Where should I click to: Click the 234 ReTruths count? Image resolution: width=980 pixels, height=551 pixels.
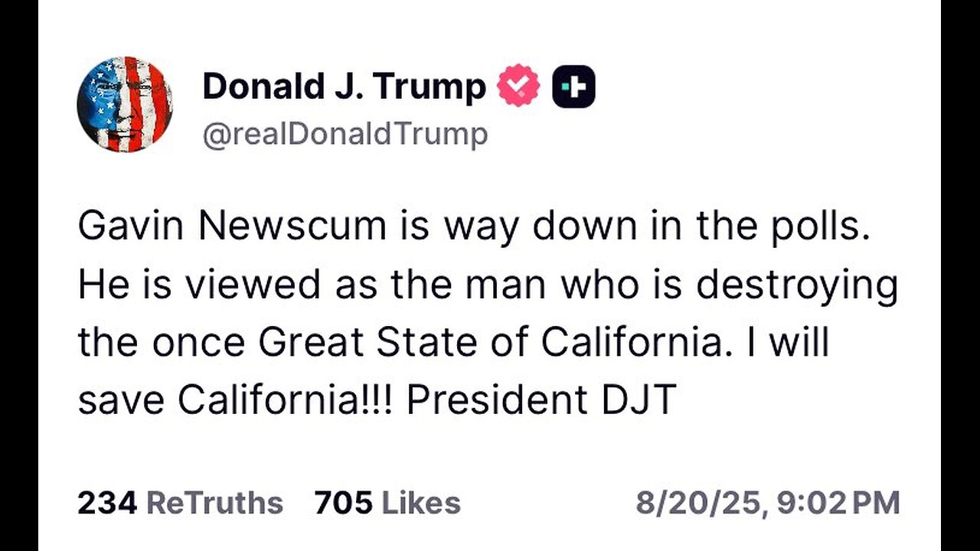(x=180, y=503)
